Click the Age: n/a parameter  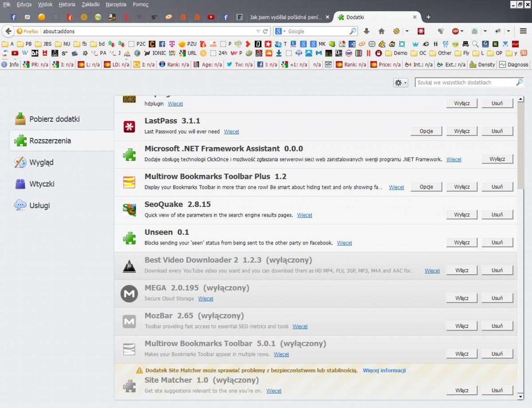(x=207, y=64)
